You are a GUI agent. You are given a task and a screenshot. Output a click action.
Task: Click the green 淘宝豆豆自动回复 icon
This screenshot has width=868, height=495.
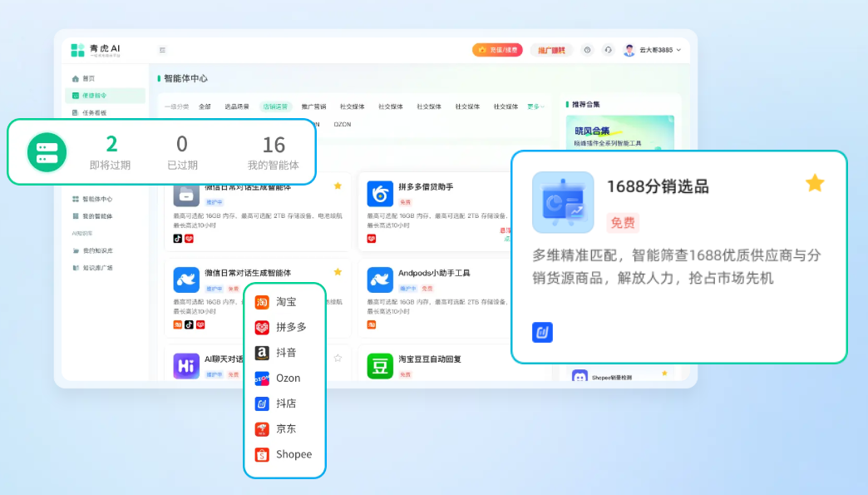[x=380, y=366]
